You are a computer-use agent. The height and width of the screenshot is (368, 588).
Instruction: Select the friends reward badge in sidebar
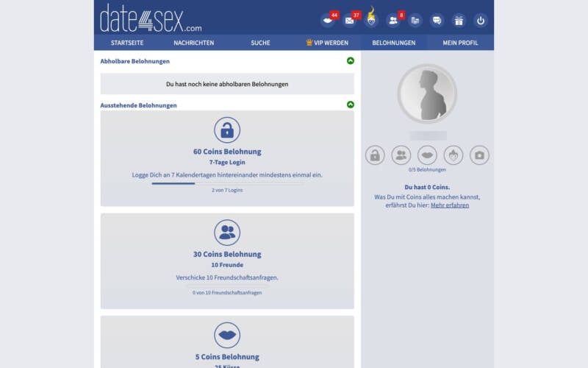tap(401, 155)
